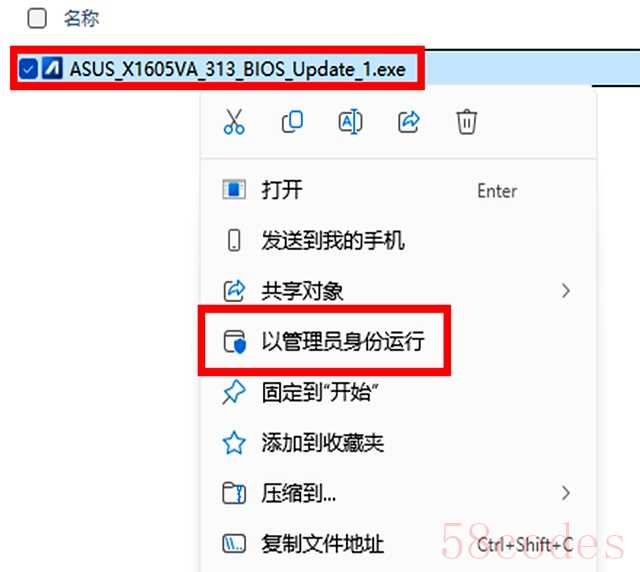
Task: Click the star icon for 添加到收藏夹
Action: pos(234,443)
